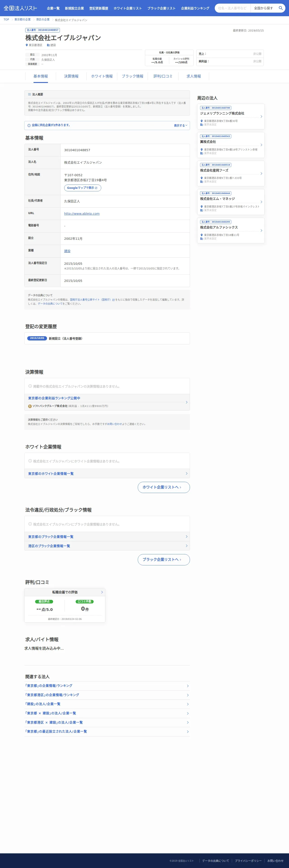289x868 pixels.
Task: Click chevron on 翼株式会社 card
Action: coord(261,145)
